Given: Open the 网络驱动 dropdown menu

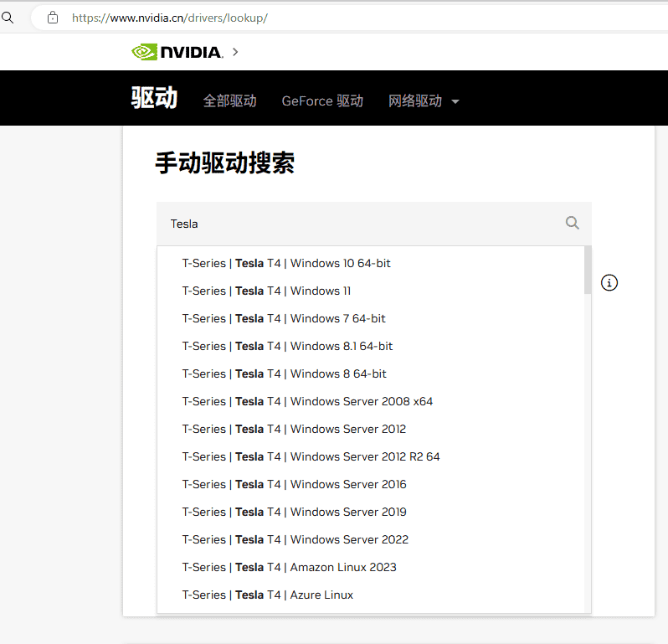Looking at the screenshot, I should (424, 101).
